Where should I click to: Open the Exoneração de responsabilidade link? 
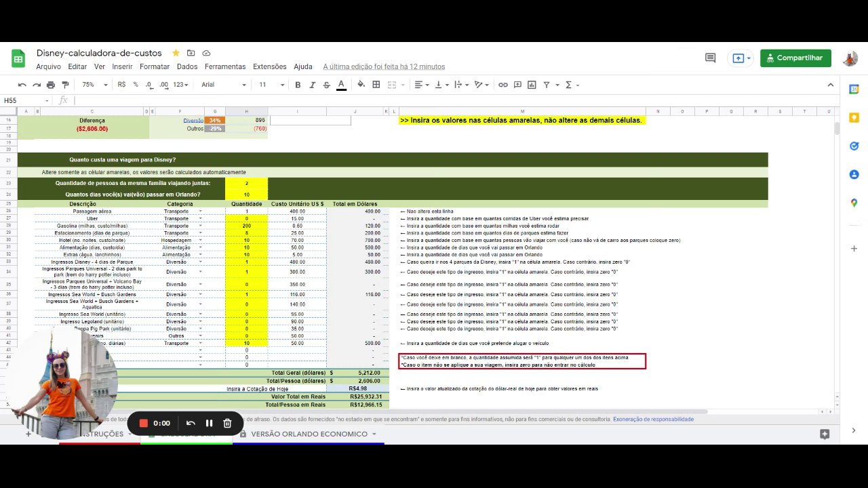pos(653,419)
